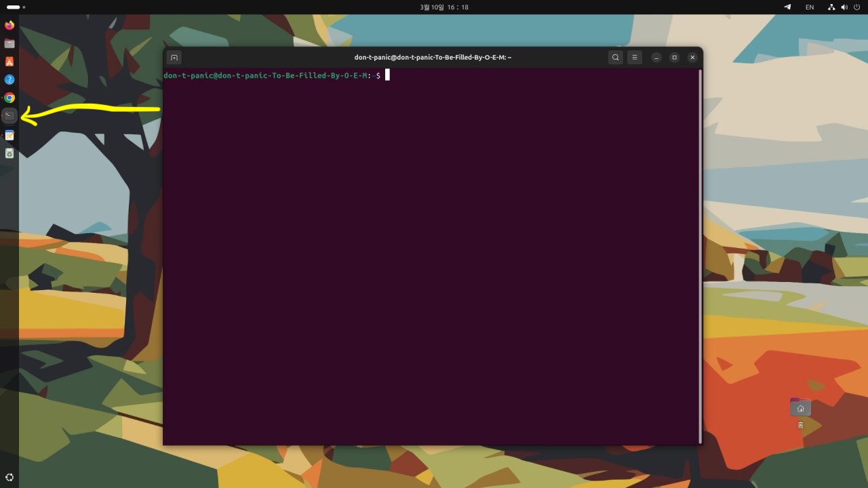Open the terminal hamburger menu

pyautogui.click(x=634, y=58)
